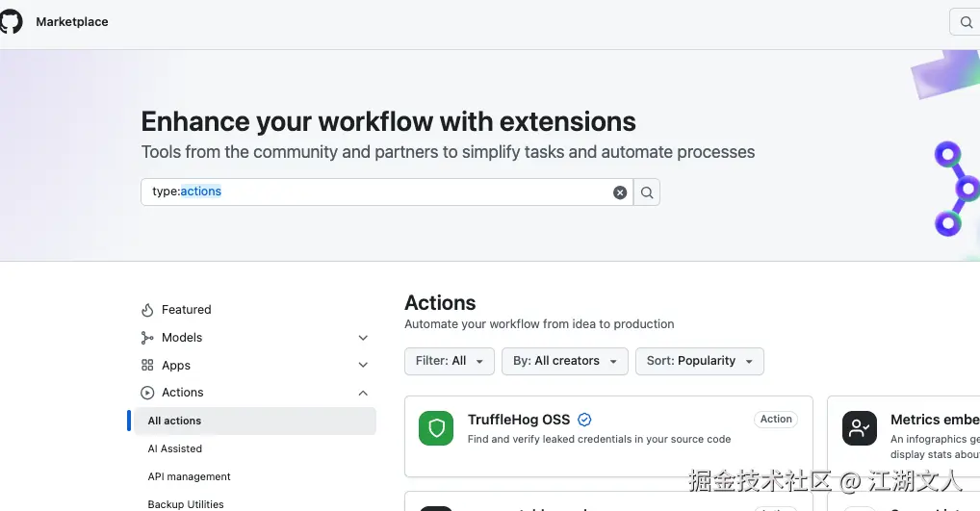Click the TruffleHog OSS shield logo
Viewport: 980px width, 511px height.
tap(436, 428)
